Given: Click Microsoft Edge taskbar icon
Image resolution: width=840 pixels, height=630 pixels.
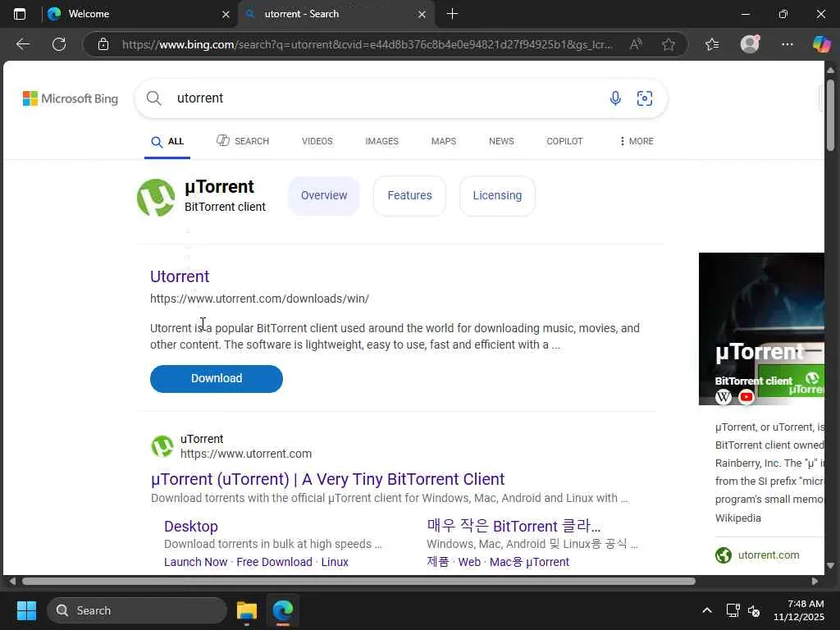Looking at the screenshot, I should (x=283, y=610).
